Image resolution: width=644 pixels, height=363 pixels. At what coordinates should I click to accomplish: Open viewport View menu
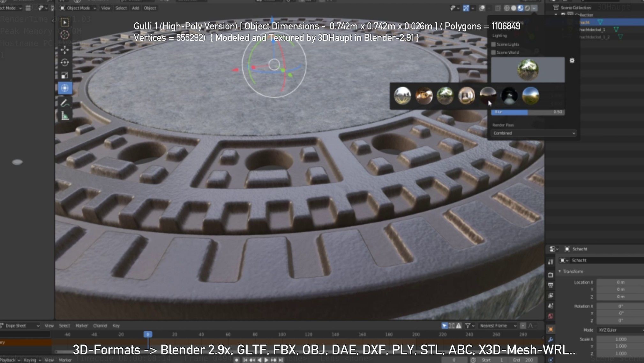(106, 8)
